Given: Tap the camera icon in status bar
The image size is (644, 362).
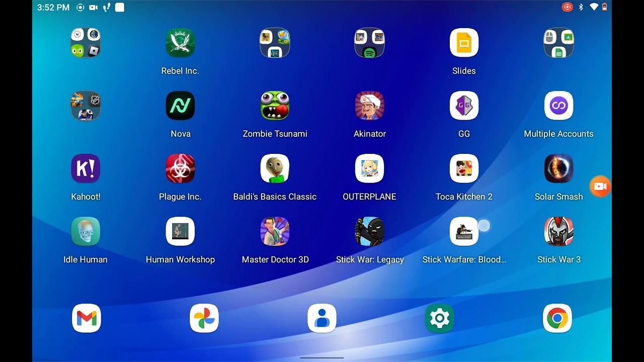Looking at the screenshot, I should click(x=93, y=8).
